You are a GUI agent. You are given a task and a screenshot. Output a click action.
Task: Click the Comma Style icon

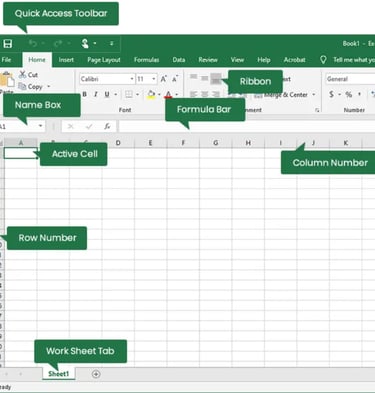(359, 94)
